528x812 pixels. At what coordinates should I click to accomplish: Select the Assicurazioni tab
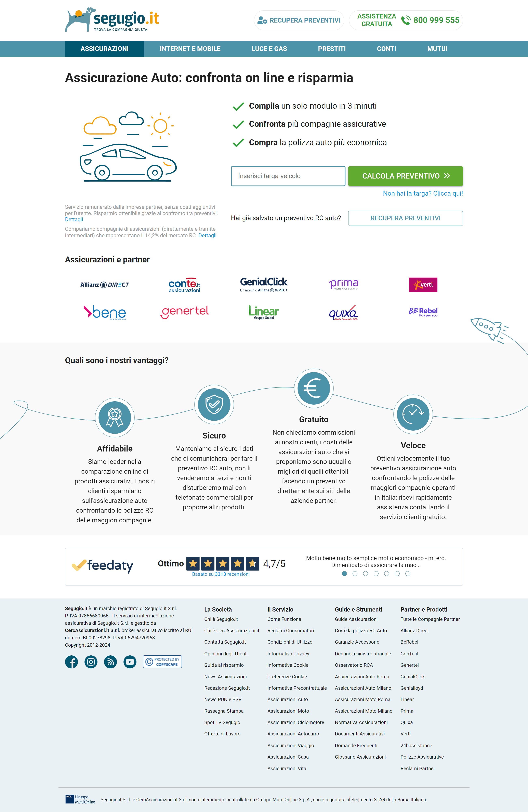click(104, 49)
